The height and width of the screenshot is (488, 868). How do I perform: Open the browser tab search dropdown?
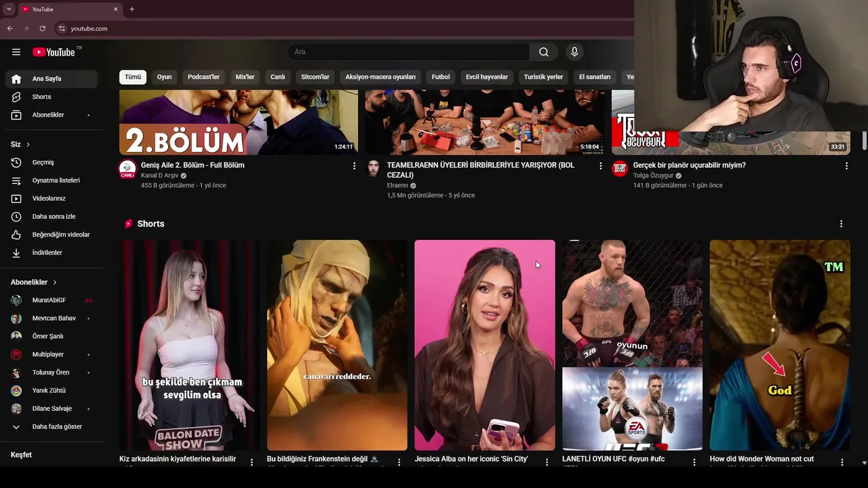point(9,9)
